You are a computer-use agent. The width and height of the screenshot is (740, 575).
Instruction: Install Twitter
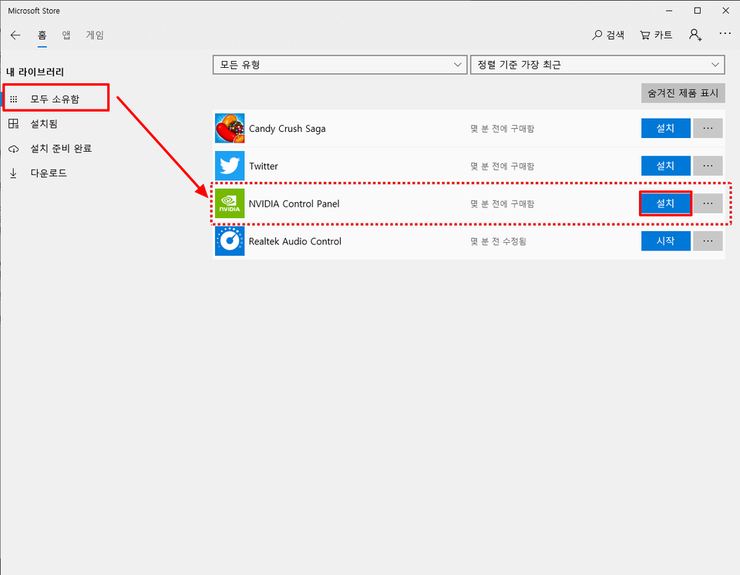(x=665, y=166)
